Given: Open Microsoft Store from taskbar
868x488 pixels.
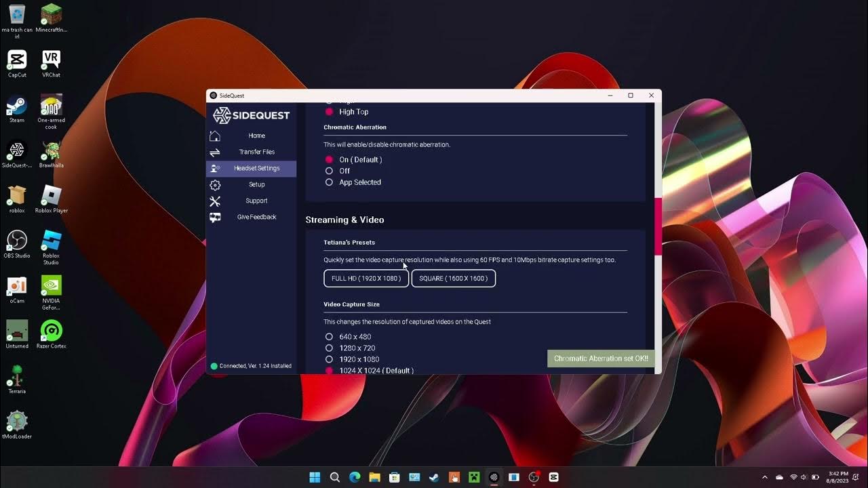Looking at the screenshot, I should (394, 477).
